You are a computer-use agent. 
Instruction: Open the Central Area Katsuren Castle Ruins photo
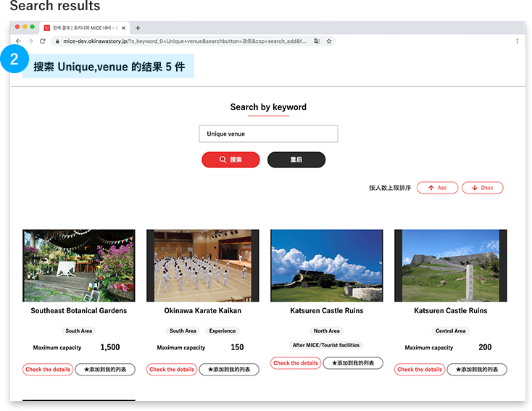point(451,265)
